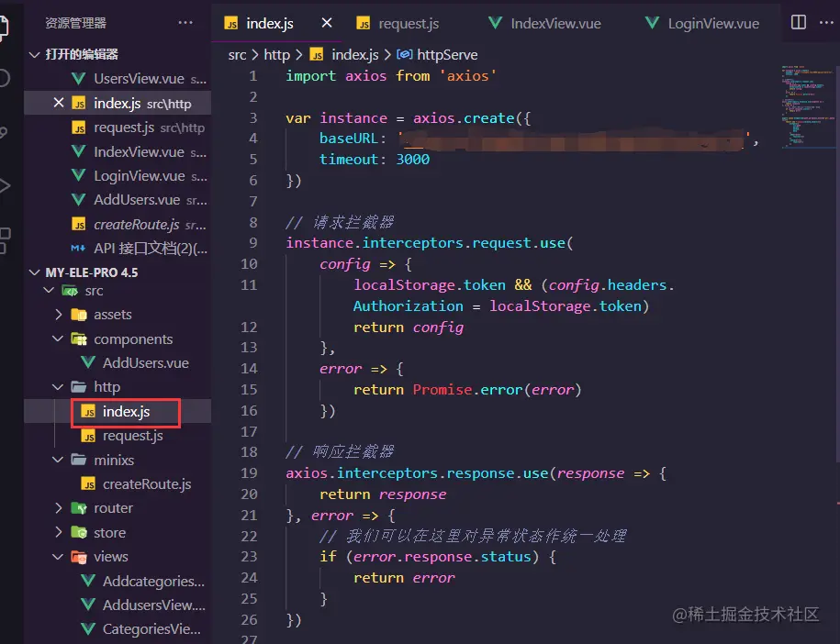Collapse the minixs folder
Viewport: 840px width, 644px height.
59,460
